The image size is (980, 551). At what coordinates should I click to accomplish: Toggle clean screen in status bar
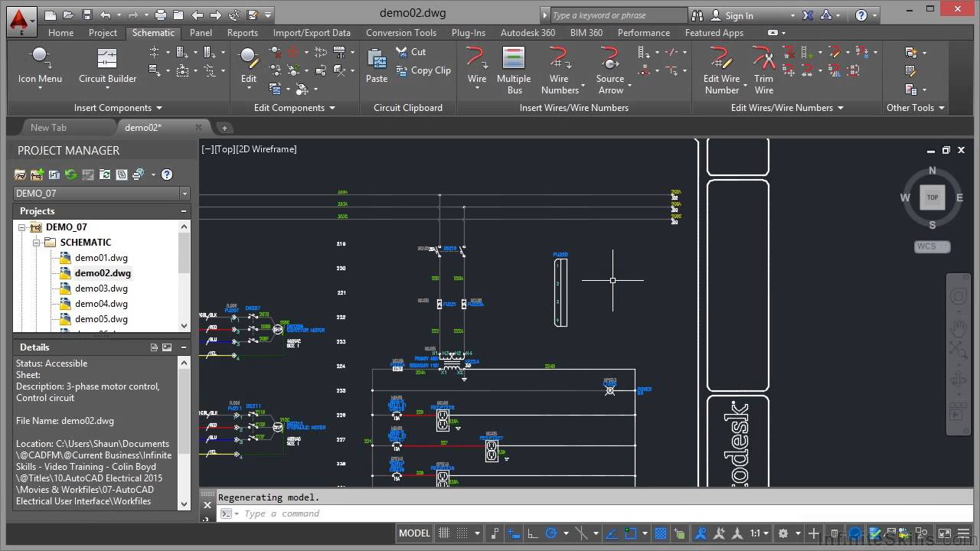click(x=945, y=533)
